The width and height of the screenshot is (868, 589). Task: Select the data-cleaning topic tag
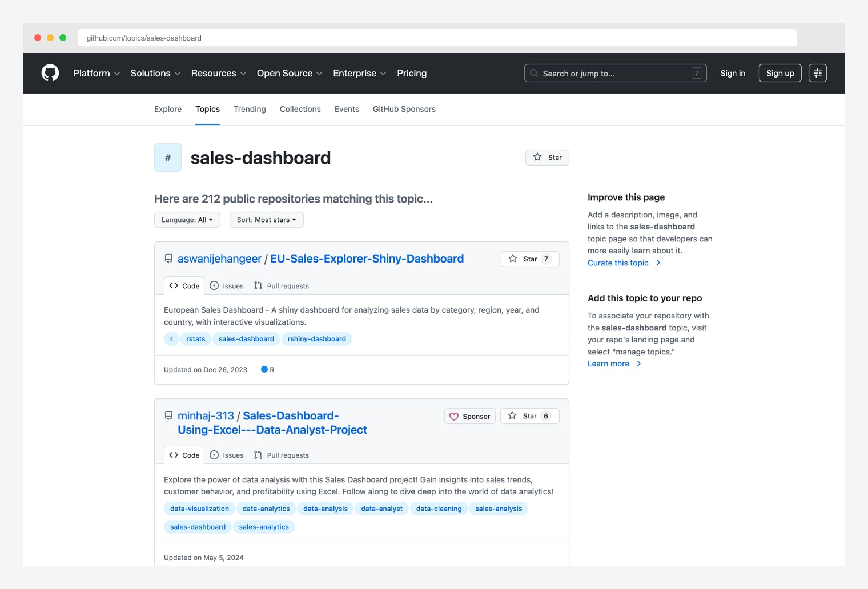pos(439,509)
